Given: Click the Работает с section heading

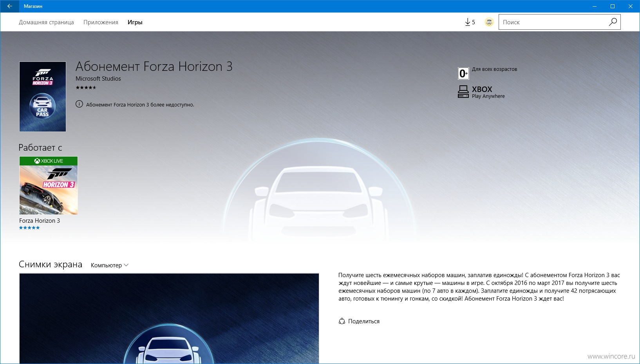Looking at the screenshot, I should (40, 148).
